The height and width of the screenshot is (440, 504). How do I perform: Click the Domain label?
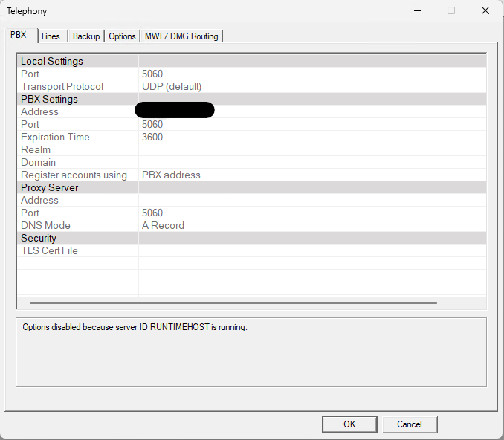tap(38, 162)
